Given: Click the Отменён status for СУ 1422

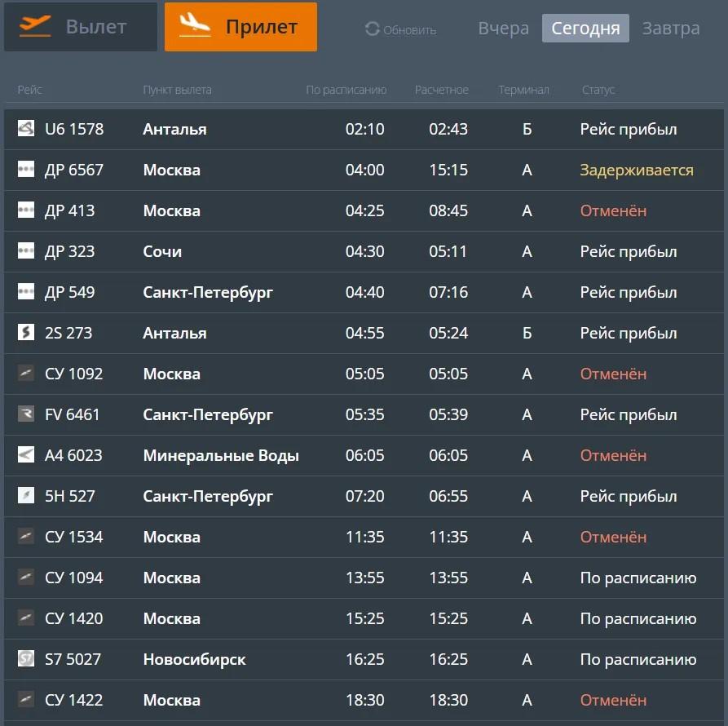Looking at the screenshot, I should [x=613, y=700].
